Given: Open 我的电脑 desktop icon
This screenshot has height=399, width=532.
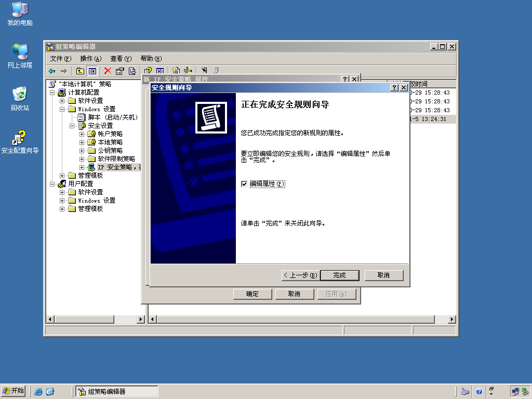Looking at the screenshot, I should [20, 14].
